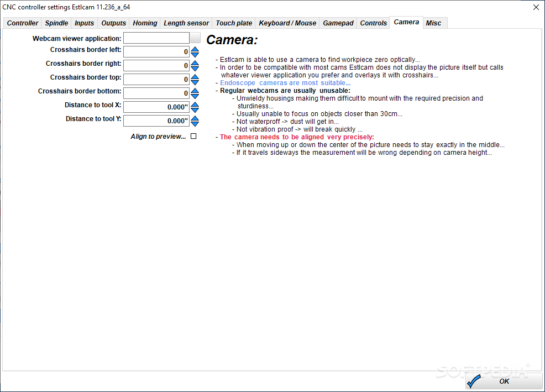
Task: Open the Spindle tab
Action: (x=56, y=23)
